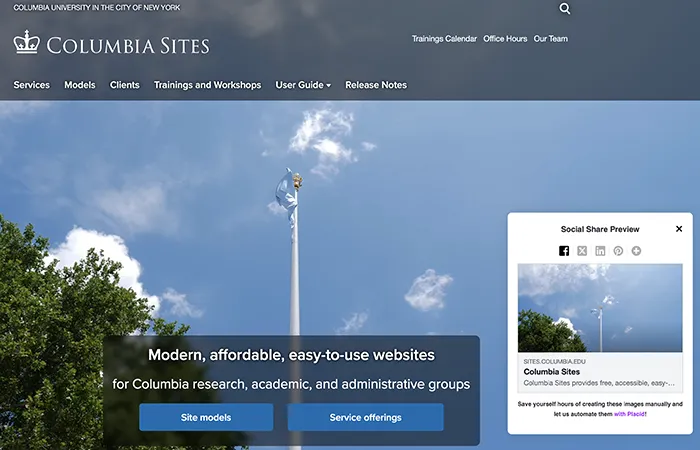Click the Service offerings button
This screenshot has width=700, height=450.
[366, 417]
